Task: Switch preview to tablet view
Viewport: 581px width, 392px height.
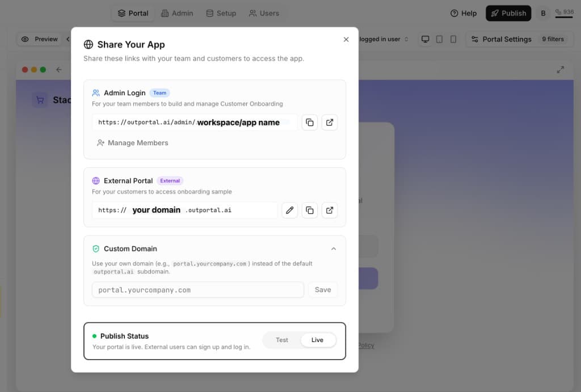Action: tap(439, 39)
